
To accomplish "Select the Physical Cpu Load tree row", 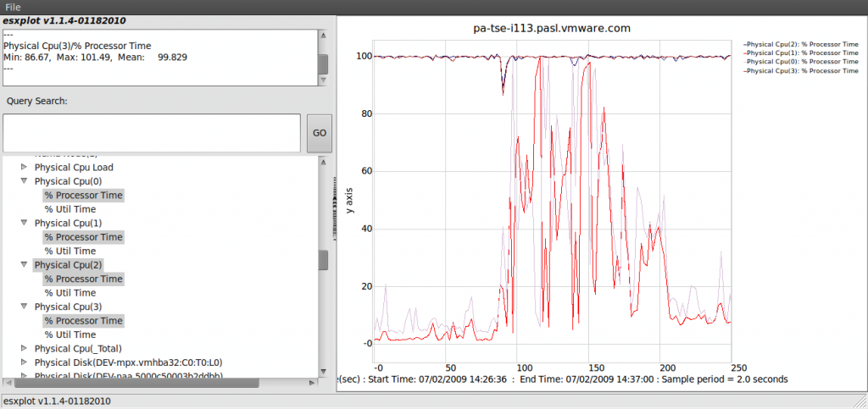I will tap(75, 167).
